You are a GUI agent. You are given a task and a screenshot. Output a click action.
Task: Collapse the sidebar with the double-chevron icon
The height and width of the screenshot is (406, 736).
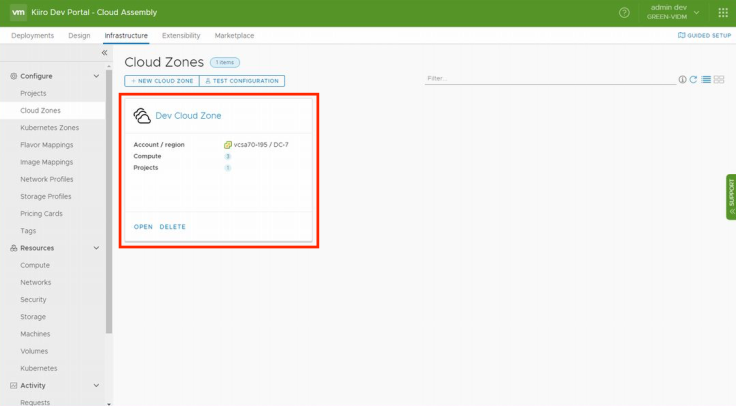[104, 53]
